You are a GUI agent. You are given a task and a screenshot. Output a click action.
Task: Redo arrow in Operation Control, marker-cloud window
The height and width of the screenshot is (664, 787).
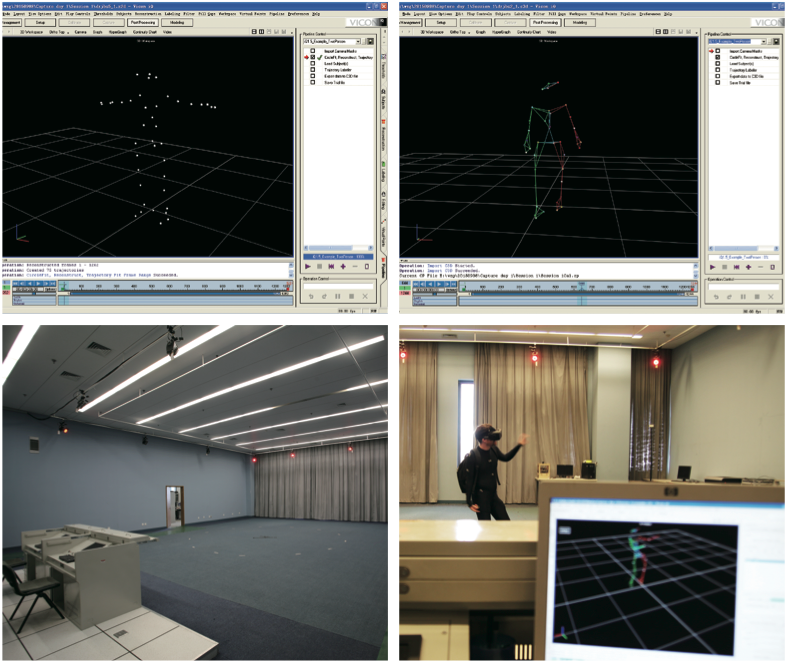(324, 297)
